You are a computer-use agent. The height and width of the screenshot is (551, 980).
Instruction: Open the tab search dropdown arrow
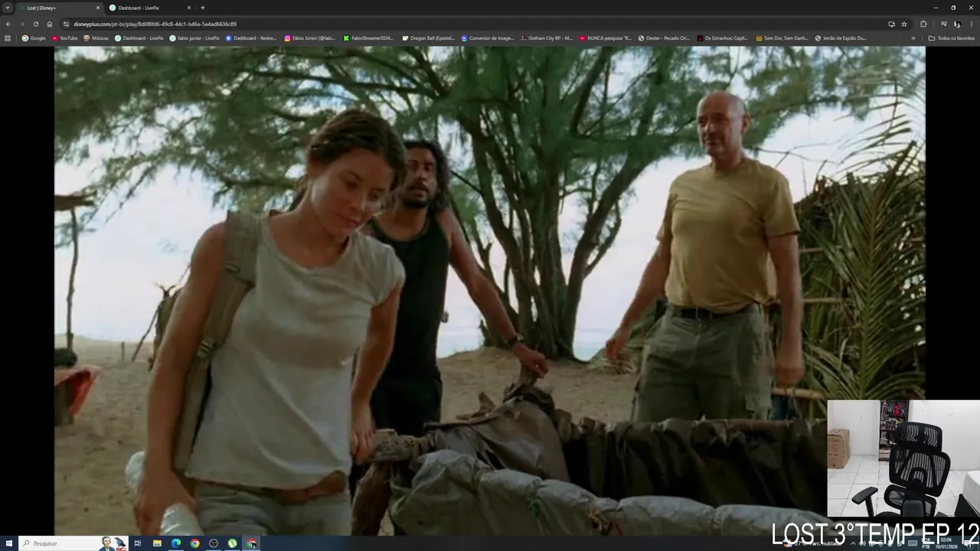pyautogui.click(x=8, y=8)
